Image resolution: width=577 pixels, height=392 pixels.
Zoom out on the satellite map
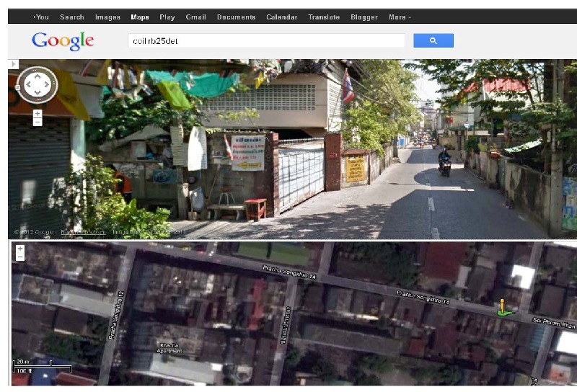click(19, 257)
